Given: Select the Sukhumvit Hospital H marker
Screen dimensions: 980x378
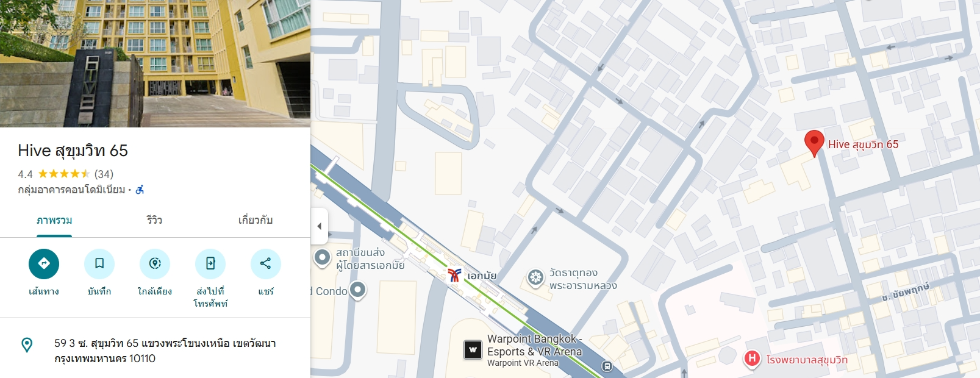Looking at the screenshot, I should (752, 358).
